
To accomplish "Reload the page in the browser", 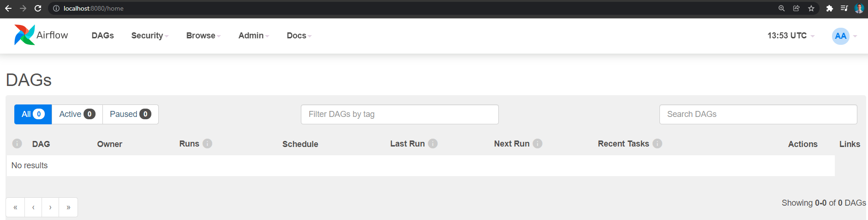I will 38,8.
